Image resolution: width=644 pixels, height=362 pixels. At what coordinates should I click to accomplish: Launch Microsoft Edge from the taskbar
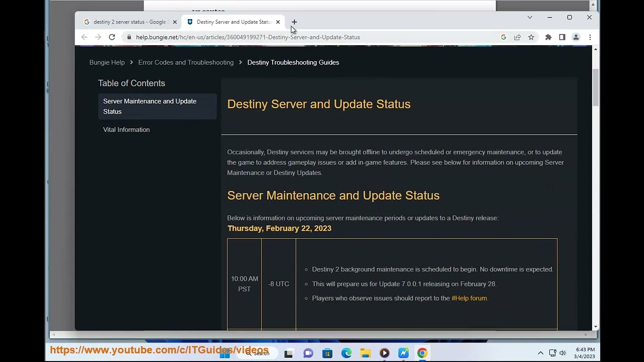(x=347, y=353)
